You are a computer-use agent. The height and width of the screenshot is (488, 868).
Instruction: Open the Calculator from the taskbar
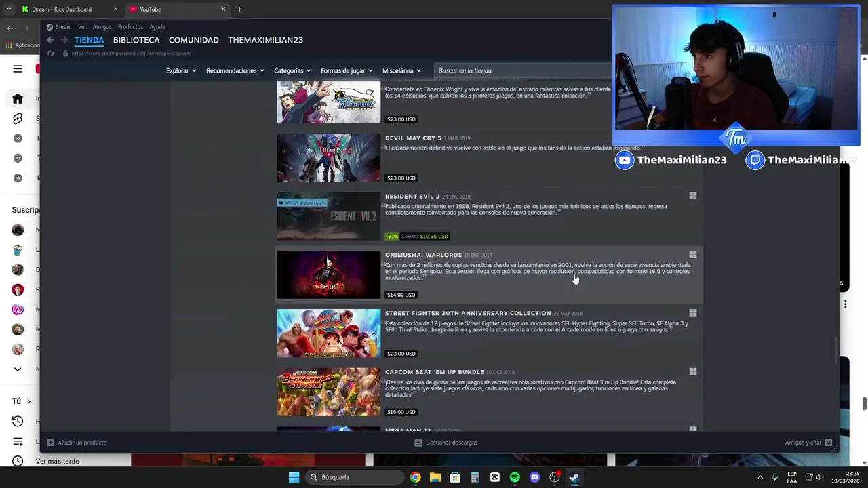pos(475,477)
